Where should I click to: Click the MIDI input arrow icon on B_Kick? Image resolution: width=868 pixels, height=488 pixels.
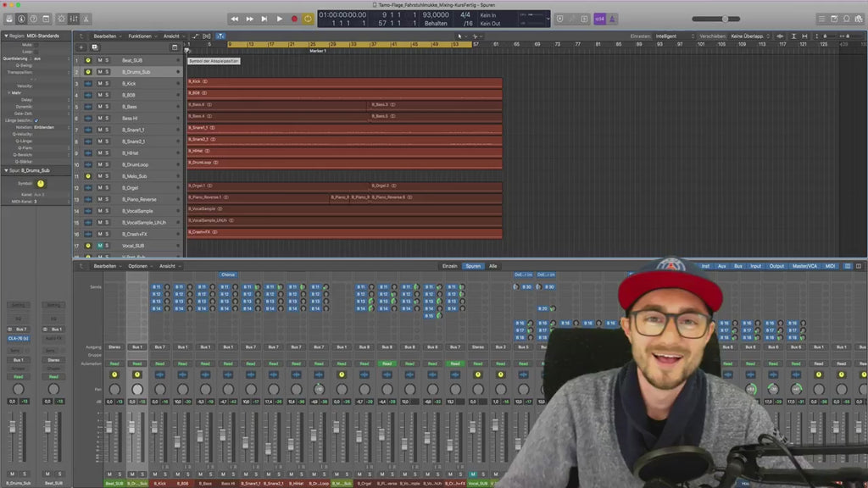coord(87,82)
